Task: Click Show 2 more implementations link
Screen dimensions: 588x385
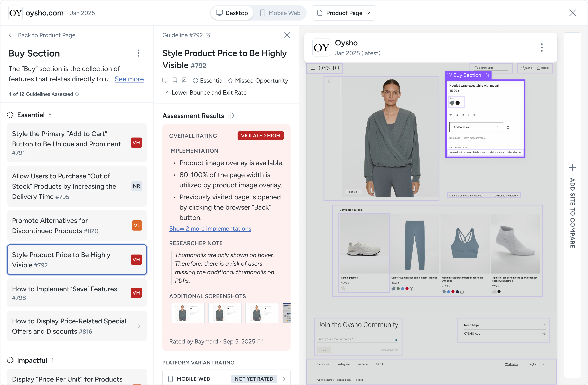Action: [210, 229]
